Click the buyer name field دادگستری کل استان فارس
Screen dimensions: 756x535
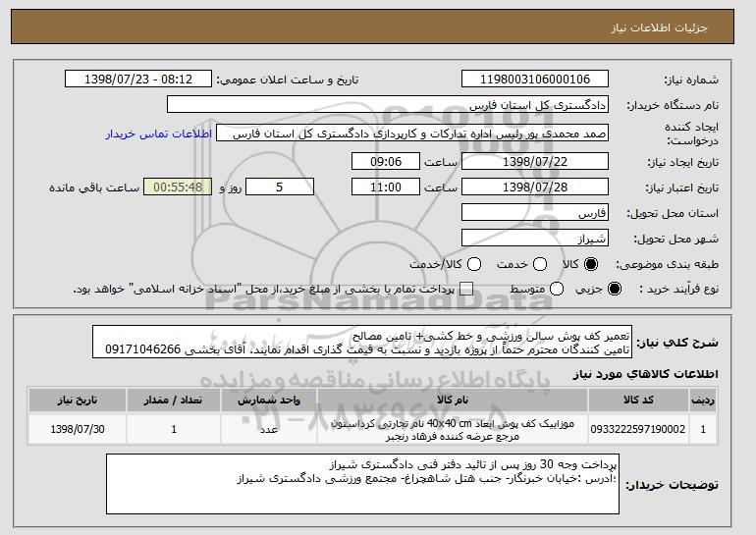(x=388, y=105)
